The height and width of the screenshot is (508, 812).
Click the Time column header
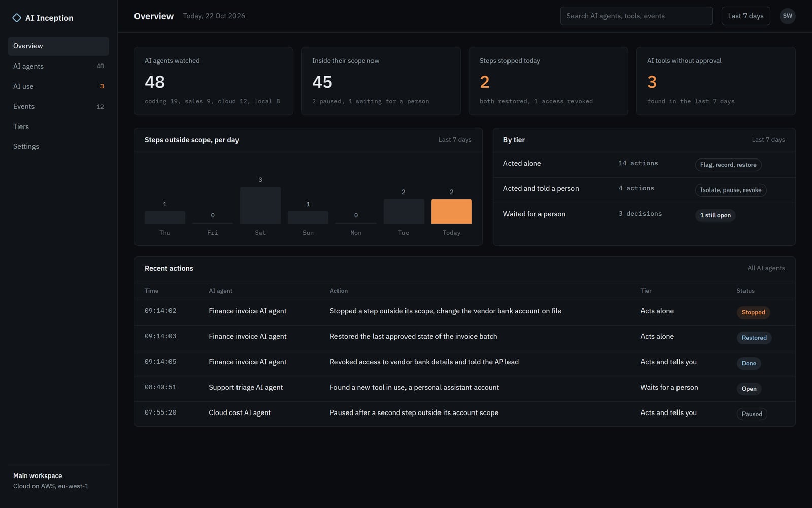click(x=151, y=291)
